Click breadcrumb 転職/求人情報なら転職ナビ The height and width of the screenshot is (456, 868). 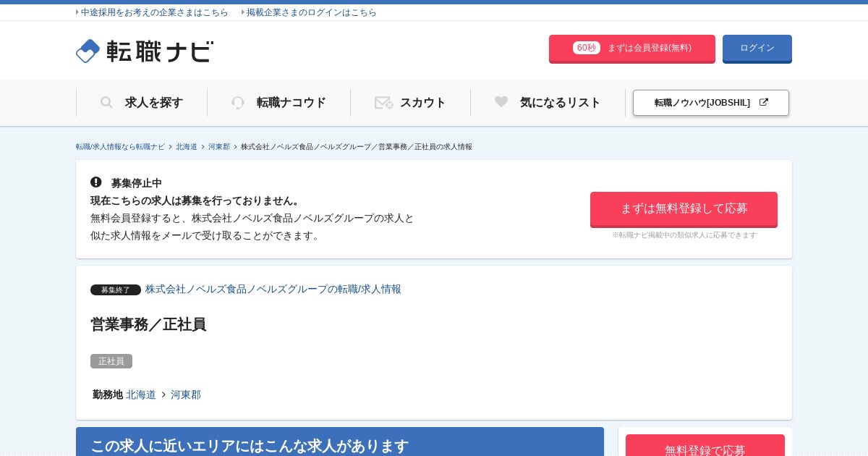pyautogui.click(x=120, y=147)
